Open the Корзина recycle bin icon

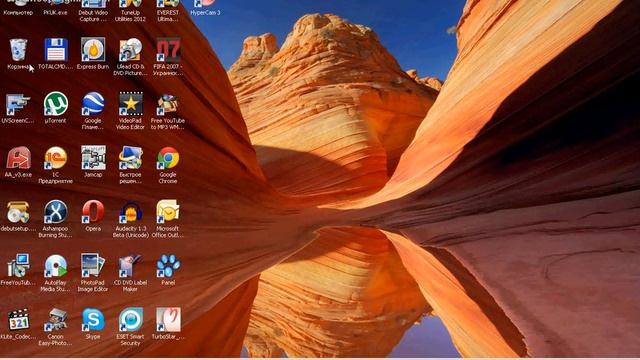[x=18, y=50]
